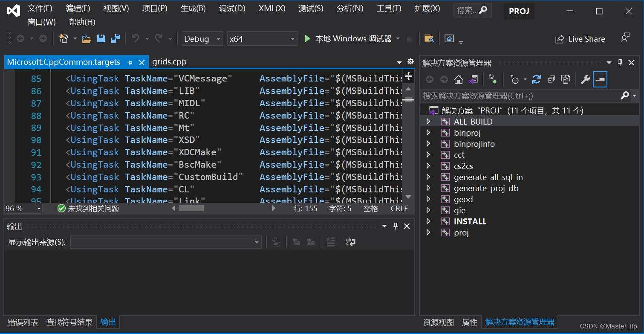Expand the INSTALL project node
Viewport: 644px width, 334px height.
point(429,221)
